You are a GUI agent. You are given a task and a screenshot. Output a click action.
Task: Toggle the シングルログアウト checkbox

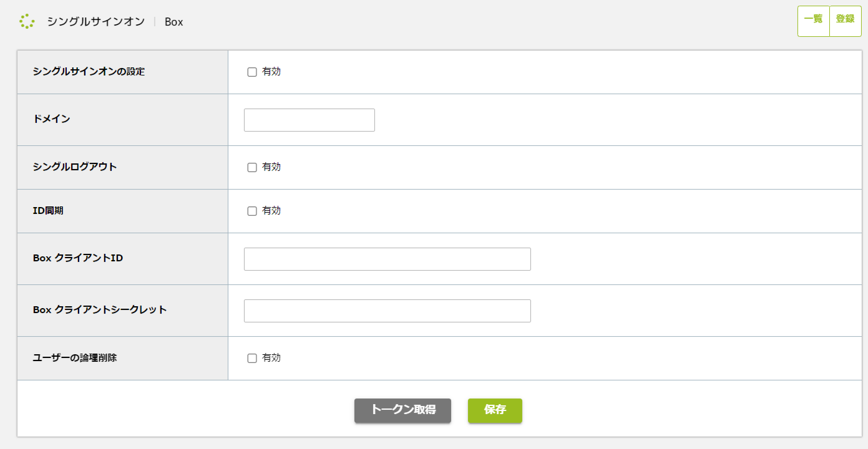[252, 167]
